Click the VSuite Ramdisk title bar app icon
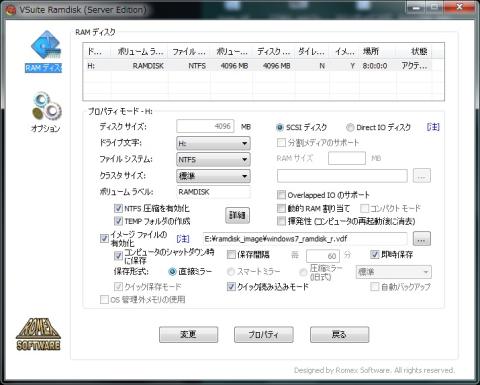This screenshot has width=480, height=385. pyautogui.click(x=11, y=9)
